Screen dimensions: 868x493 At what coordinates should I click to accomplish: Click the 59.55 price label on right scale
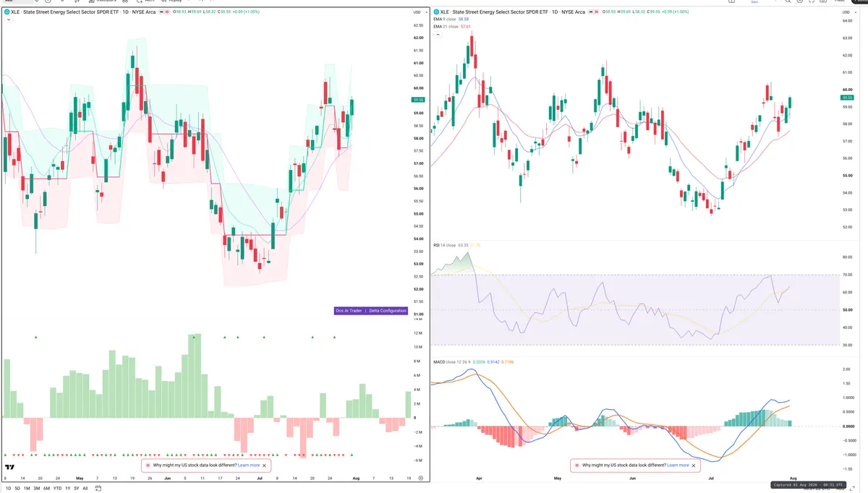[x=848, y=98]
